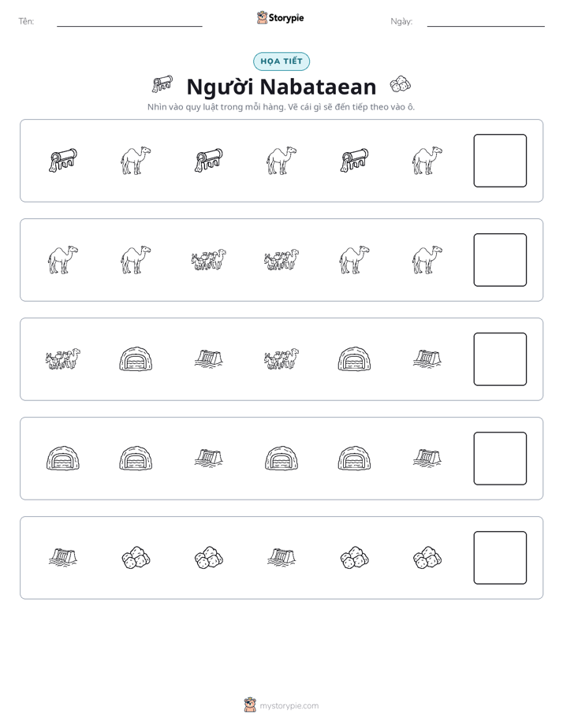Click the first camel caravan in row two
Image resolution: width=563 pixels, height=728 pixels.
209,260
